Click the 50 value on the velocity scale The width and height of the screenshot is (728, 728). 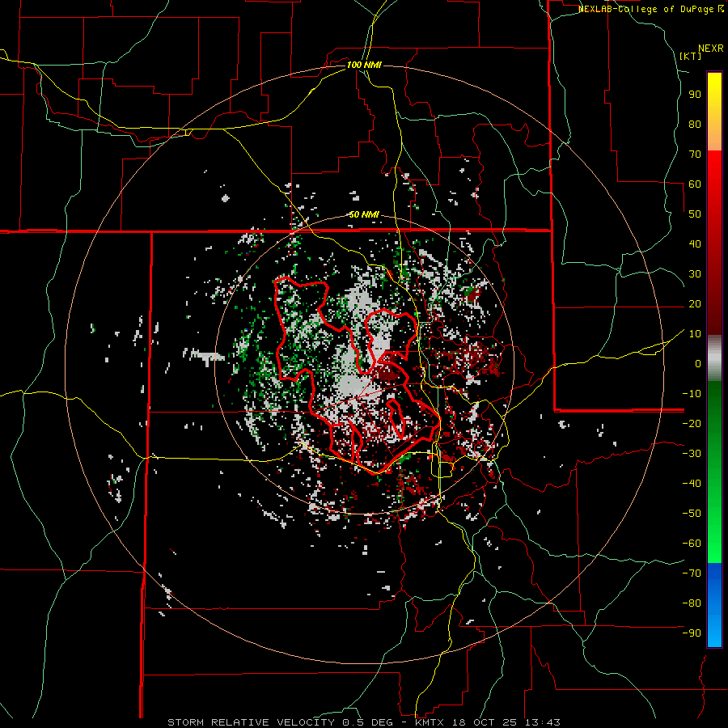(x=695, y=214)
